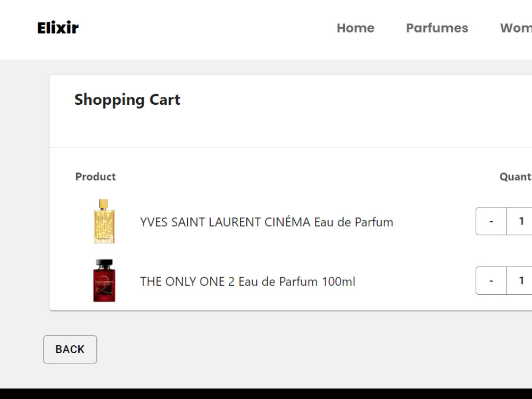Click the Elixir logo
532x399 pixels.
tap(57, 28)
